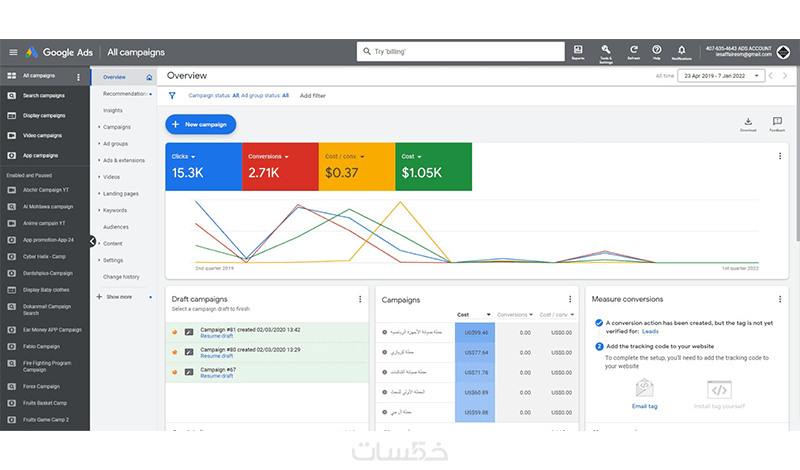The image size is (800, 470).
Task: Click the New campaign button
Action: [x=201, y=125]
